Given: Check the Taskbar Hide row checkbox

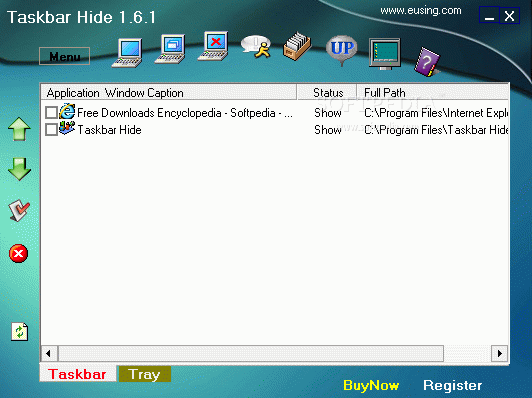Looking at the screenshot, I should [x=51, y=130].
